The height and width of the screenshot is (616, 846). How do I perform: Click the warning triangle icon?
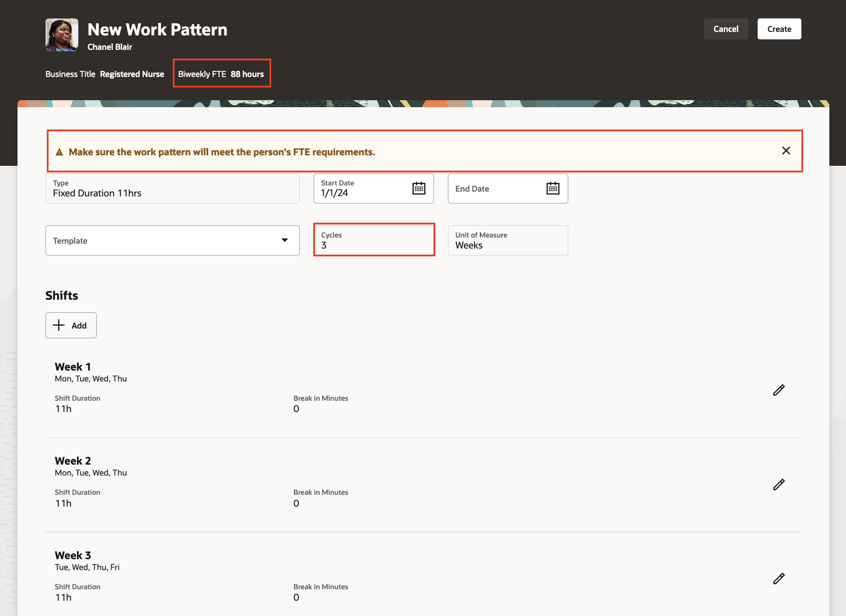click(59, 152)
